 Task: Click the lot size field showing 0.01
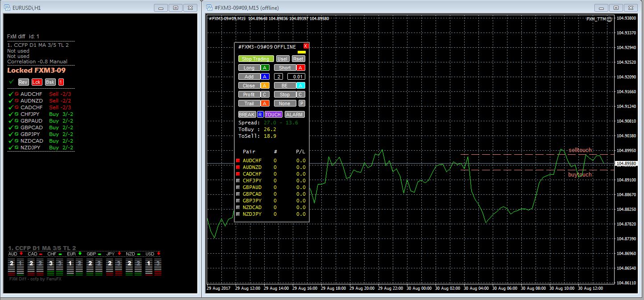pos(296,77)
